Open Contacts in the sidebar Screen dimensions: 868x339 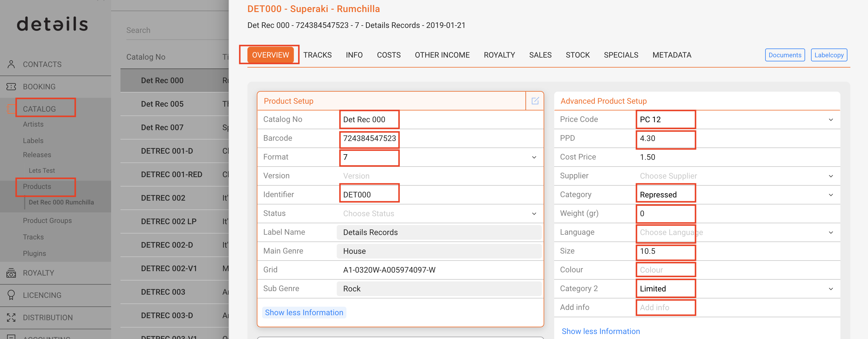pyautogui.click(x=42, y=64)
